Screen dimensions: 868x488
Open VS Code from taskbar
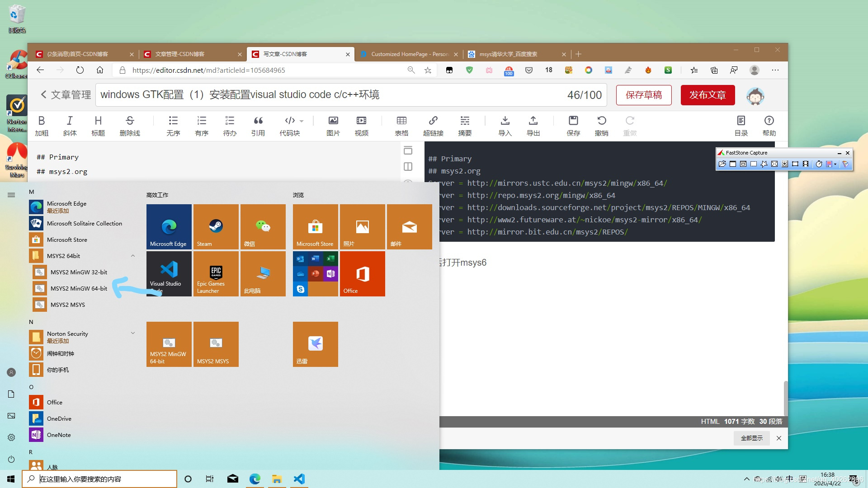(299, 479)
